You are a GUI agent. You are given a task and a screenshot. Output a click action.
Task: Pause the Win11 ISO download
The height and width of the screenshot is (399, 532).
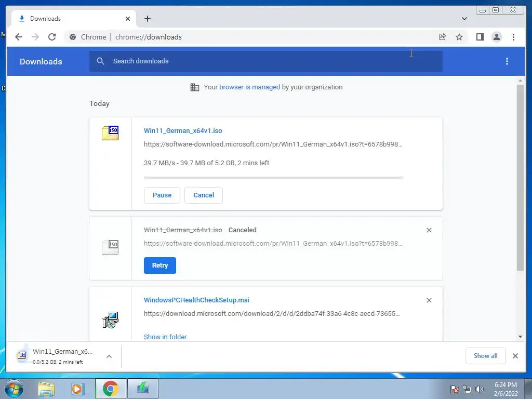coord(162,195)
